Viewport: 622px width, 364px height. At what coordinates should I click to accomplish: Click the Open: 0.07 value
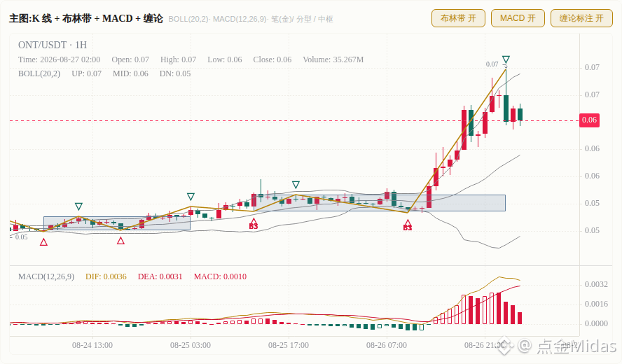pos(130,59)
